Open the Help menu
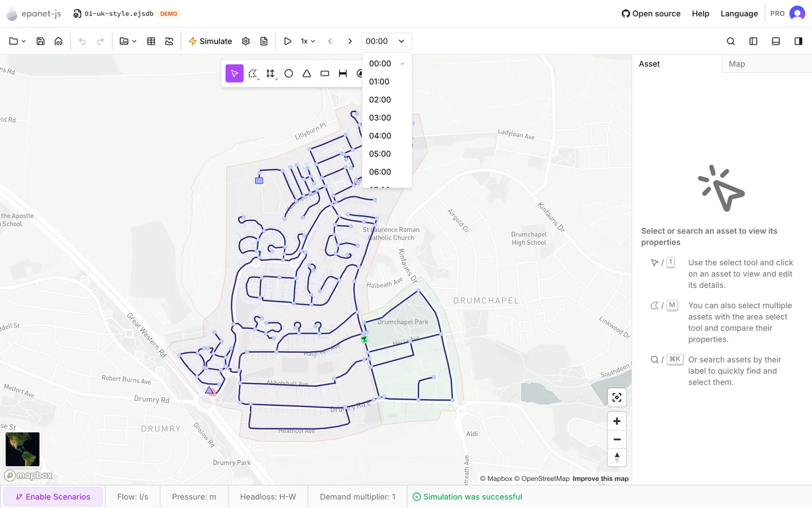This screenshot has height=508, width=812. 700,14
